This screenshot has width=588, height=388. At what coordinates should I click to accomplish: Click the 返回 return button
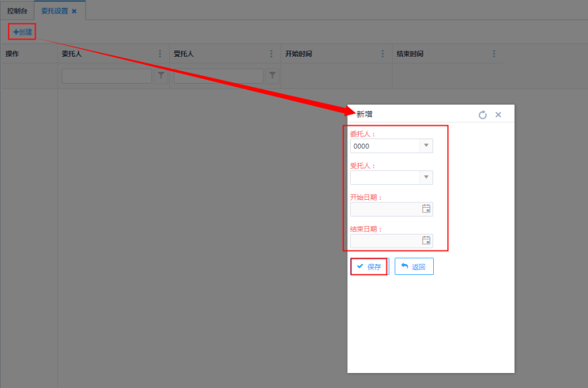coord(414,267)
